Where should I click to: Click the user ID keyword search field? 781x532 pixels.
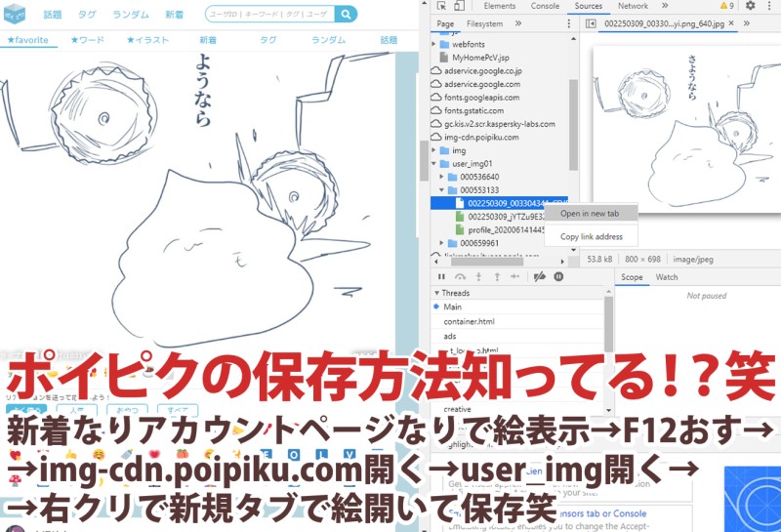[x=270, y=14]
